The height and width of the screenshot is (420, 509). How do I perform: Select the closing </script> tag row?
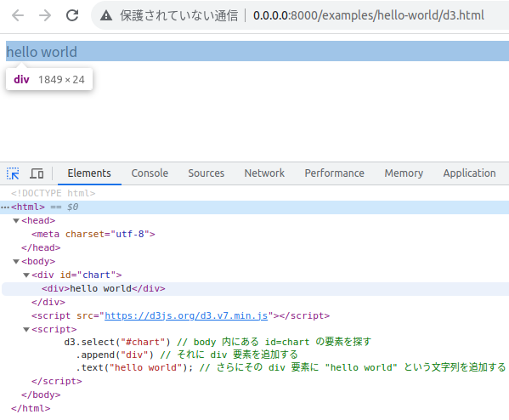tap(57, 382)
